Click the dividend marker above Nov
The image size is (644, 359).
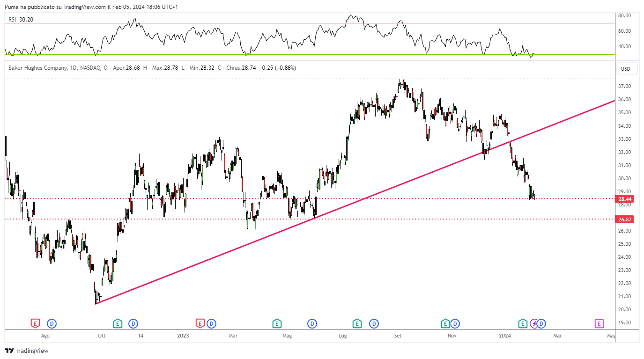[x=455, y=323]
